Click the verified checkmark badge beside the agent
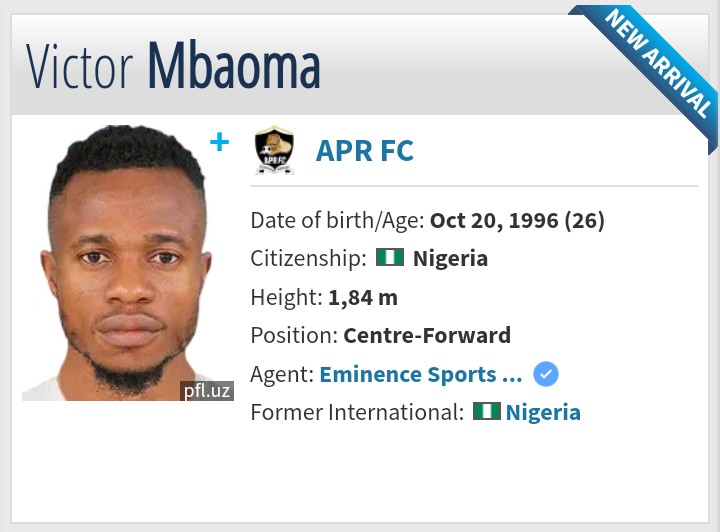720x532 pixels. pos(545,374)
